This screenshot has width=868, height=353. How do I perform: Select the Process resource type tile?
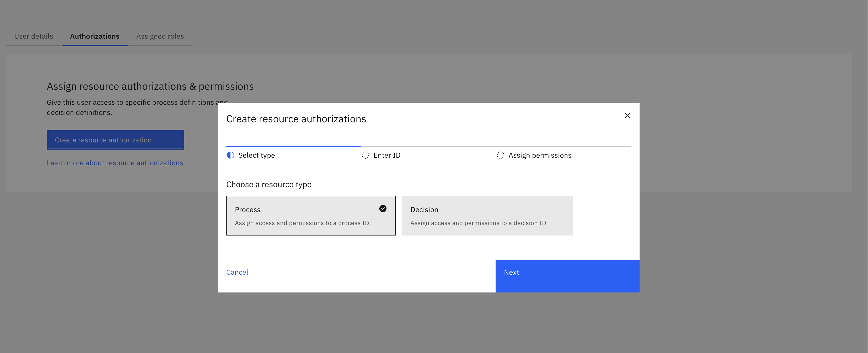311,216
